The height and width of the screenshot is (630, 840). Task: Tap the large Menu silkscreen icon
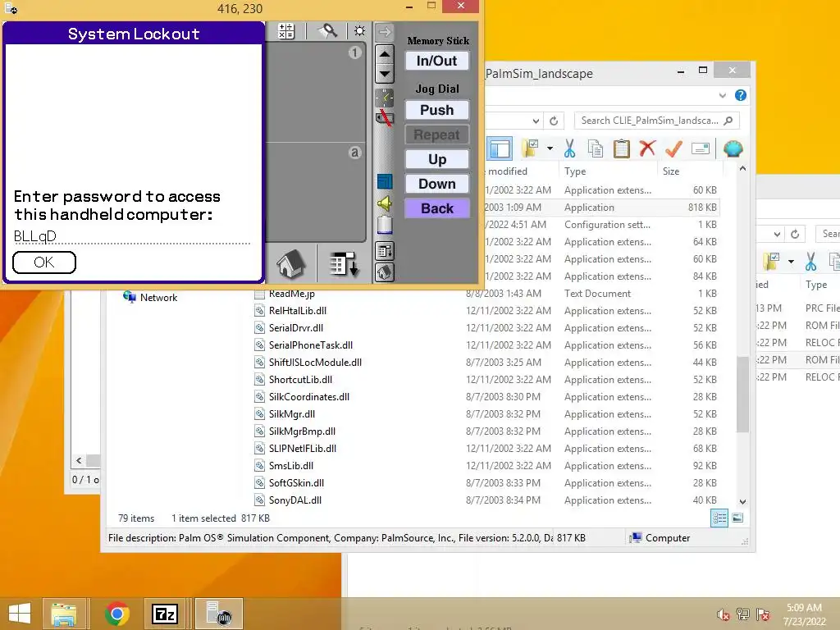pyautogui.click(x=344, y=264)
